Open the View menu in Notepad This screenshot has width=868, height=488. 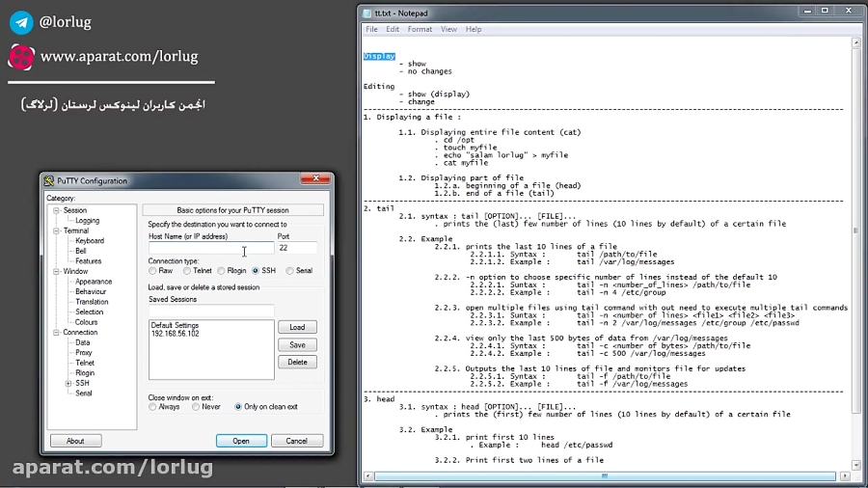(448, 29)
